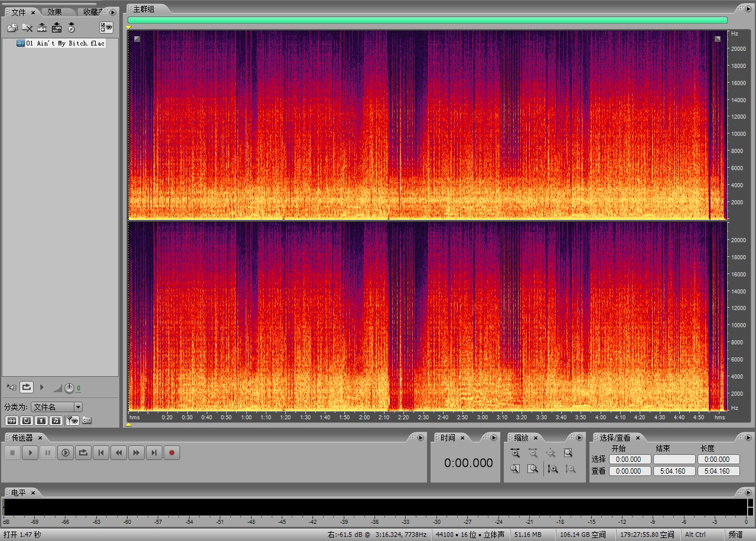Click the 选择 end time field

click(x=674, y=459)
